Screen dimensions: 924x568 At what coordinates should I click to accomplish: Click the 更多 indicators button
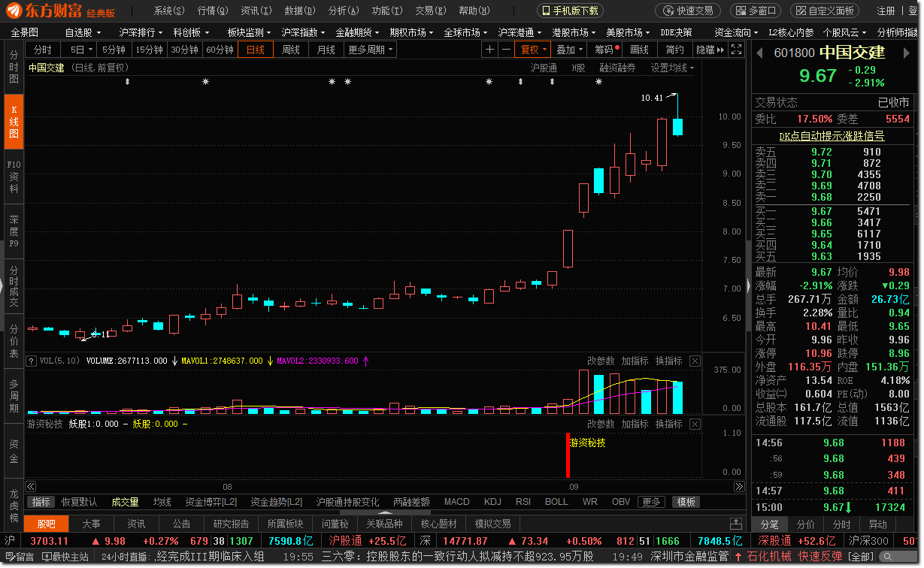[x=651, y=502]
